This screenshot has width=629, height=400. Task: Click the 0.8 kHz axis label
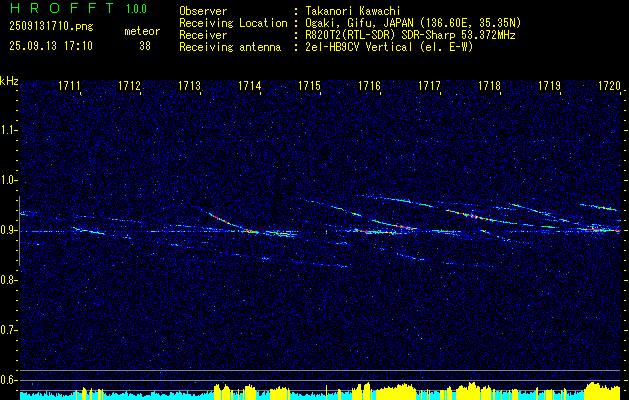tap(9, 280)
